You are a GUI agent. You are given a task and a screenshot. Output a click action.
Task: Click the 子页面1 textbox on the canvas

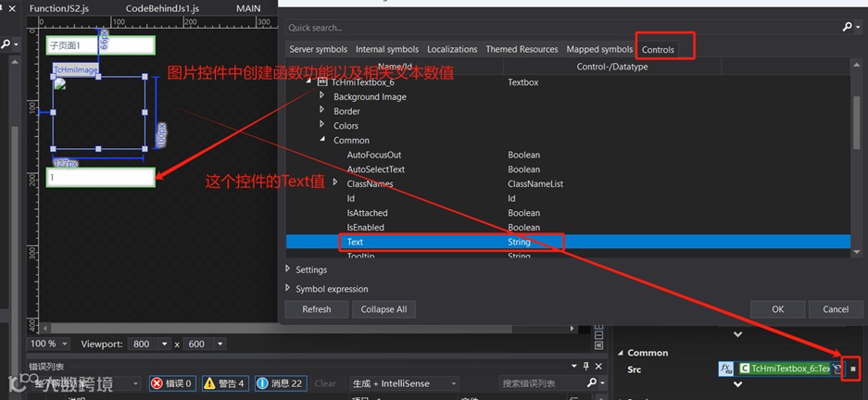tap(100, 45)
